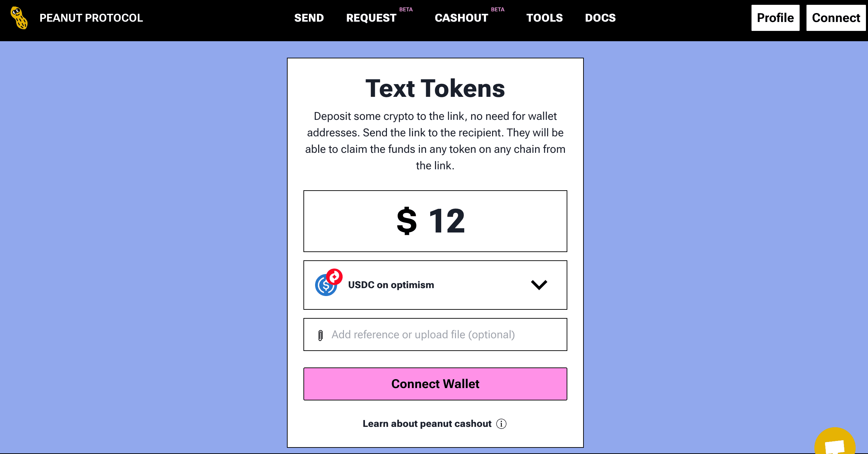Click the peanut mascot logo icon
The height and width of the screenshot is (454, 868).
tap(19, 18)
